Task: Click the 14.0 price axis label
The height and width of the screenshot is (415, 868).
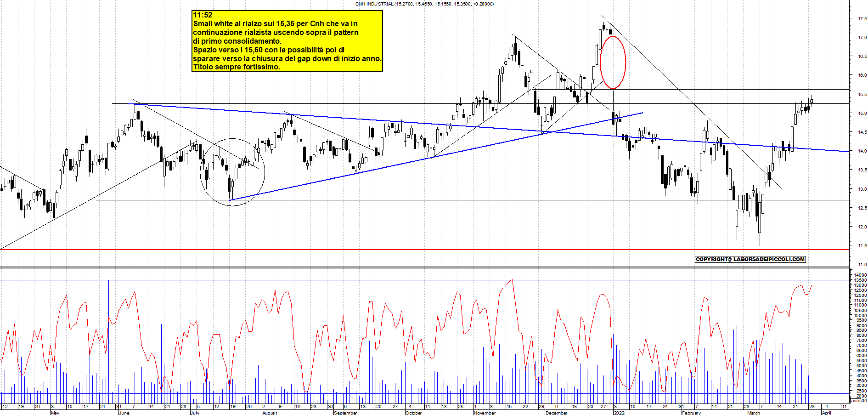Action: coord(862,151)
